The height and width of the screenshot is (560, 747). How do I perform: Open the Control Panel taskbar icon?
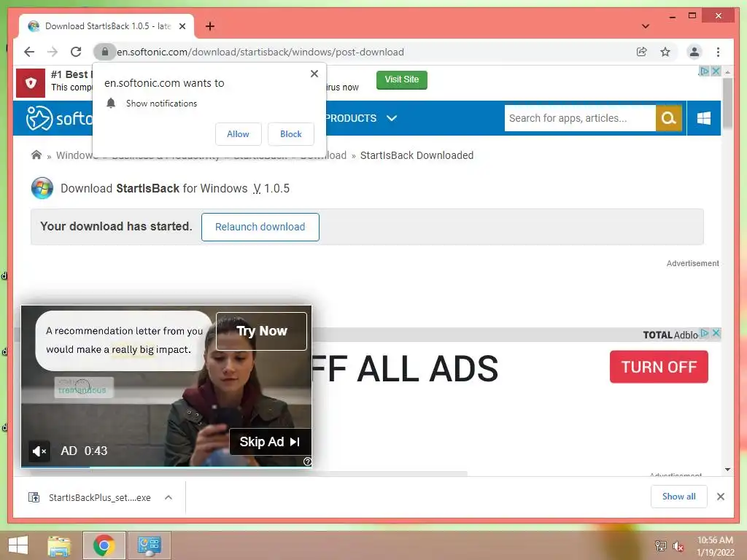150,545
